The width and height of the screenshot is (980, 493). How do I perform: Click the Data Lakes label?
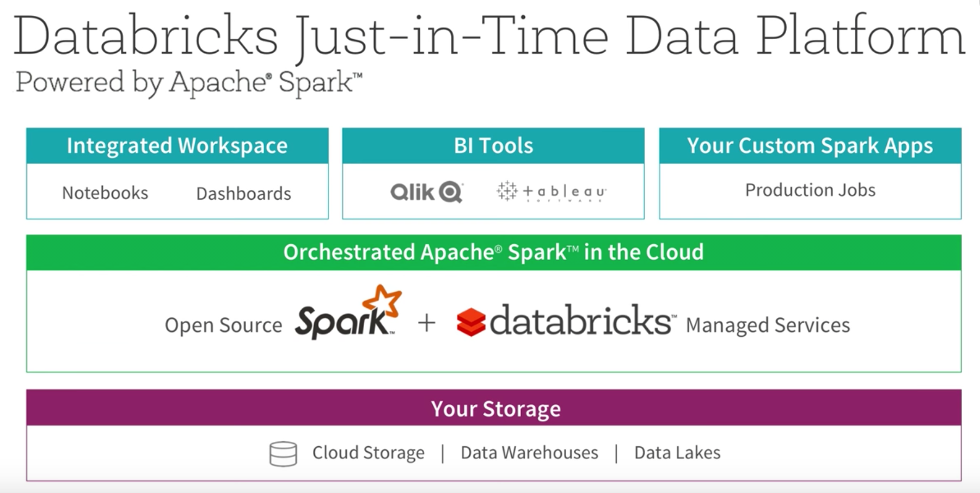677,453
